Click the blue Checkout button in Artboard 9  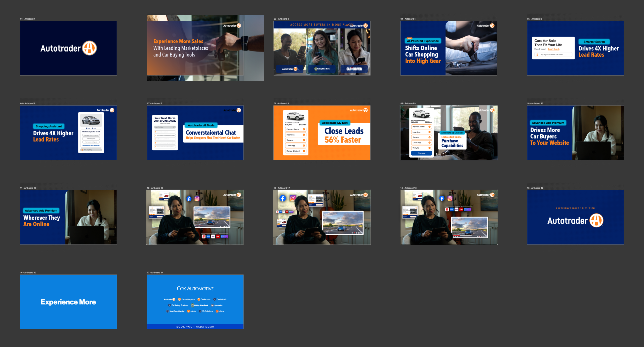point(422,153)
